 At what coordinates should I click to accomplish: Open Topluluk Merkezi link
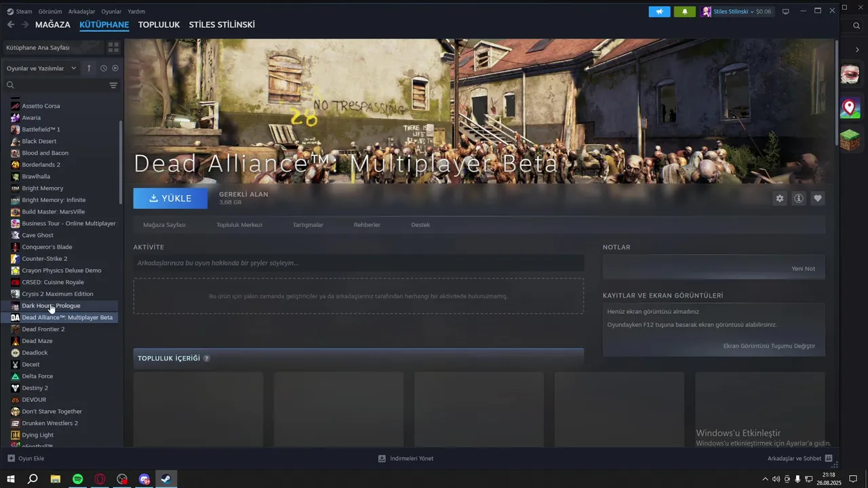click(x=239, y=224)
